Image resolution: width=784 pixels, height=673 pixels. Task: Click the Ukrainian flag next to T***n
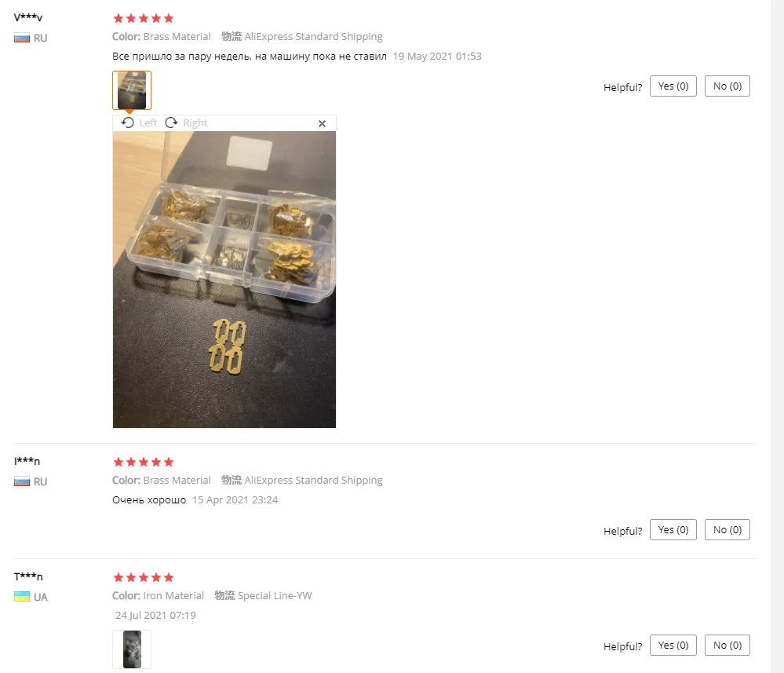point(21,597)
